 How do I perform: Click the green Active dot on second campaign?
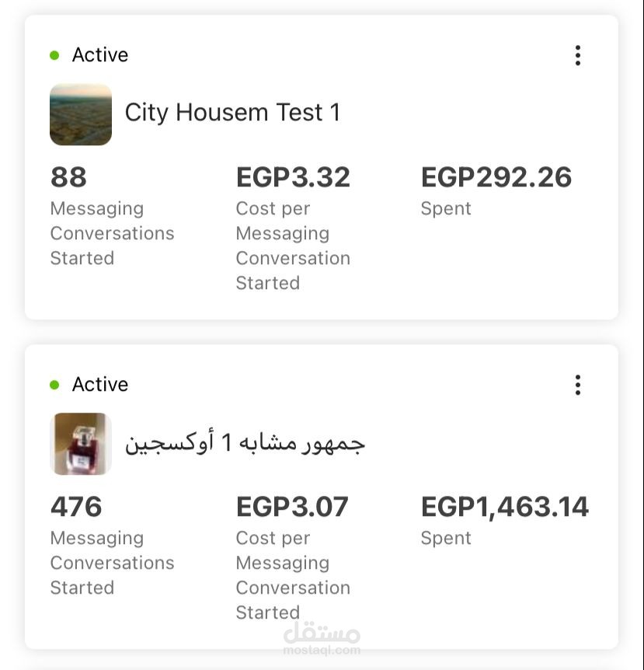pyautogui.click(x=54, y=385)
